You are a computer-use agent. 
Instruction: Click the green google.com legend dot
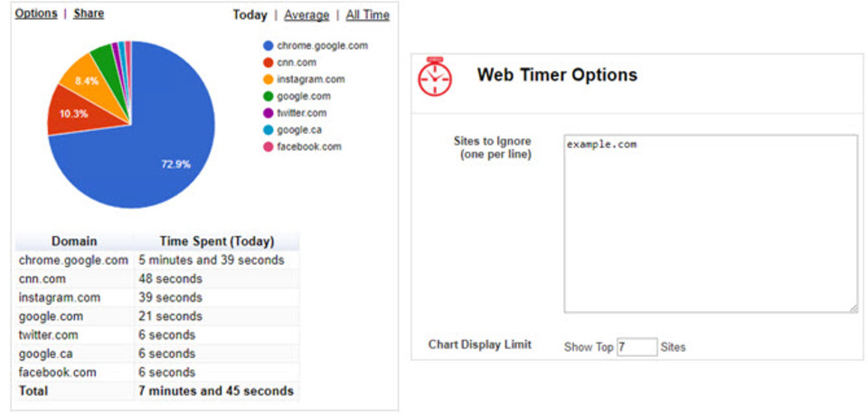269,96
